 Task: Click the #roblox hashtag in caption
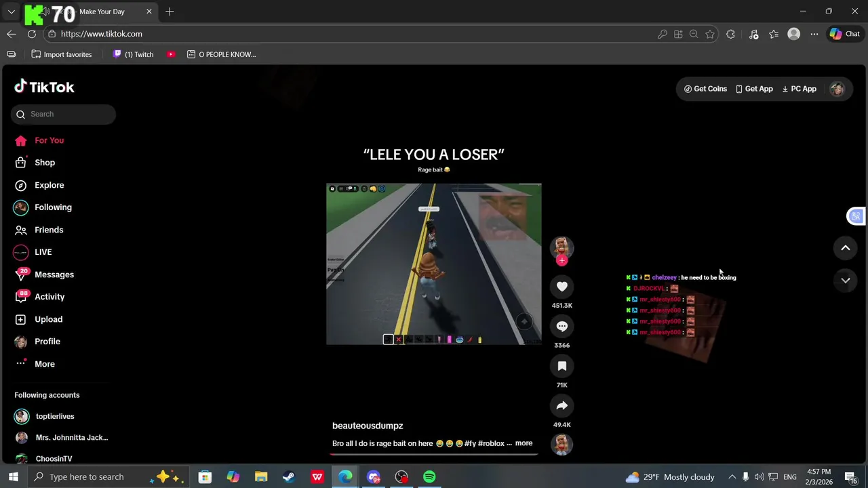491,443
